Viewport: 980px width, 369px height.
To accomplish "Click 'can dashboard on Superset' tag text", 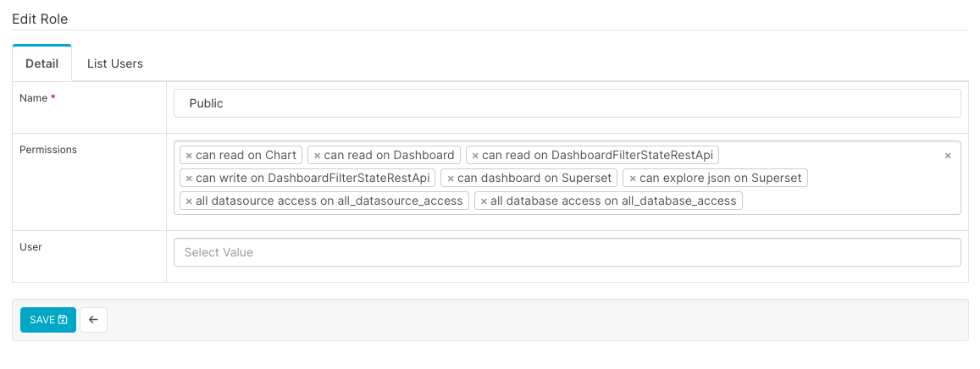I will (534, 179).
